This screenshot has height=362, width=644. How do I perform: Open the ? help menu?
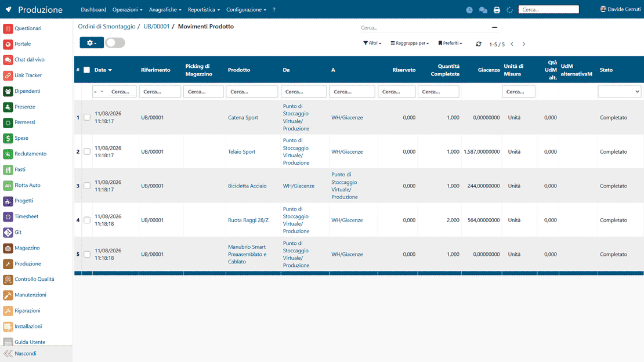pyautogui.click(x=274, y=9)
